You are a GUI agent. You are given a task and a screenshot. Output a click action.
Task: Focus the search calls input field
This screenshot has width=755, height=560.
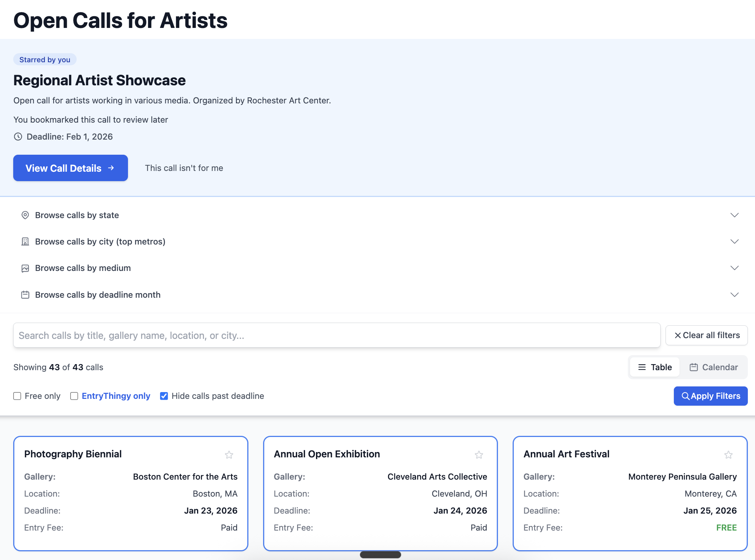coord(336,335)
